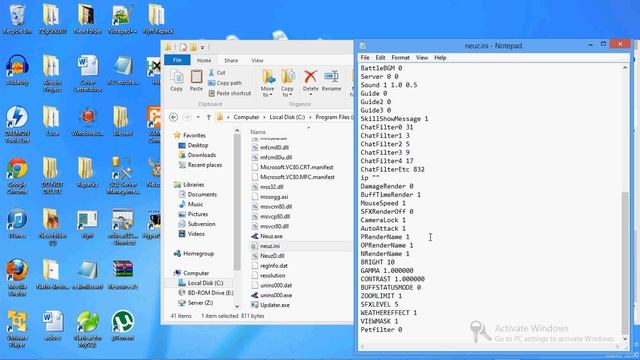The image size is (640, 360).
Task: Select BD-ROM Drive (E:) in navigation pane
Action: click(x=206, y=293)
